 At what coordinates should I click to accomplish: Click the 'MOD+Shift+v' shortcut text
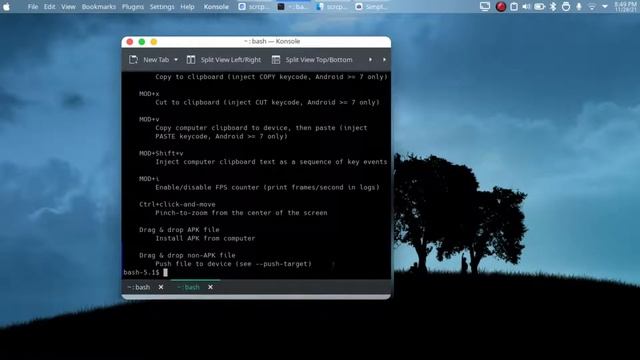161,153
